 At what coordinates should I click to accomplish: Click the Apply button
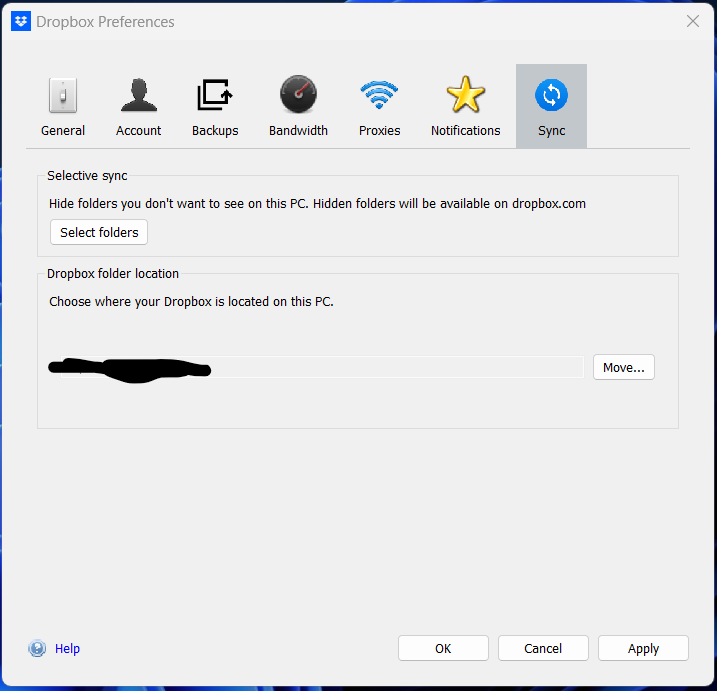coord(643,648)
